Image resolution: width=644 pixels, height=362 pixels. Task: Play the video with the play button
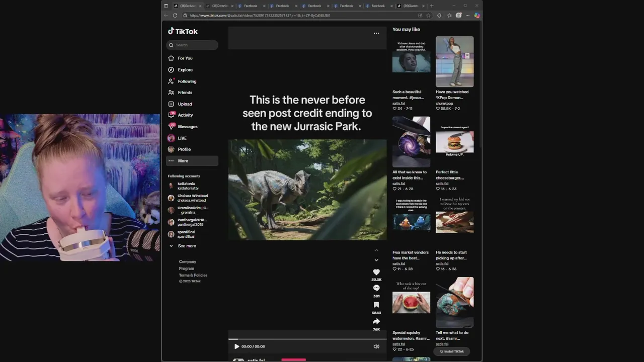(236, 346)
